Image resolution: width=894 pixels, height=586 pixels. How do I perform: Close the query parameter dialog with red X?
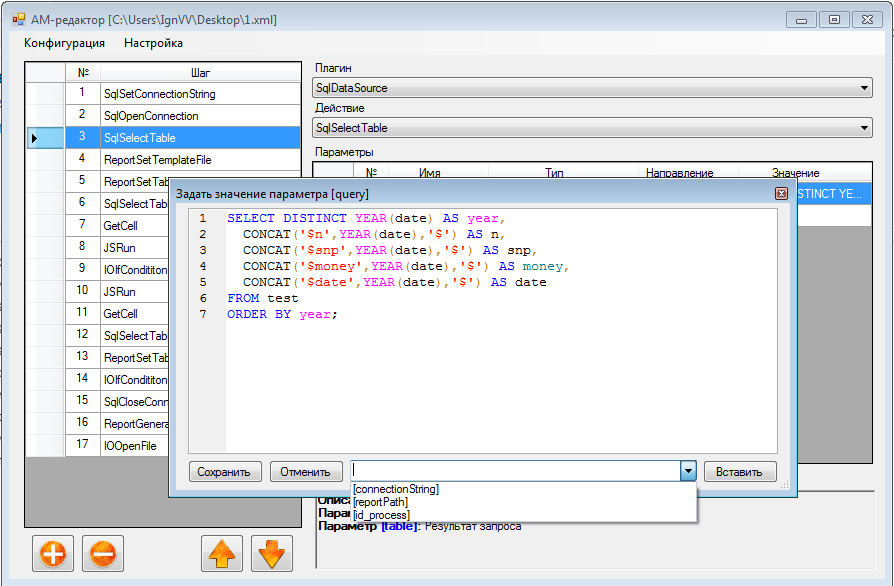[x=781, y=194]
